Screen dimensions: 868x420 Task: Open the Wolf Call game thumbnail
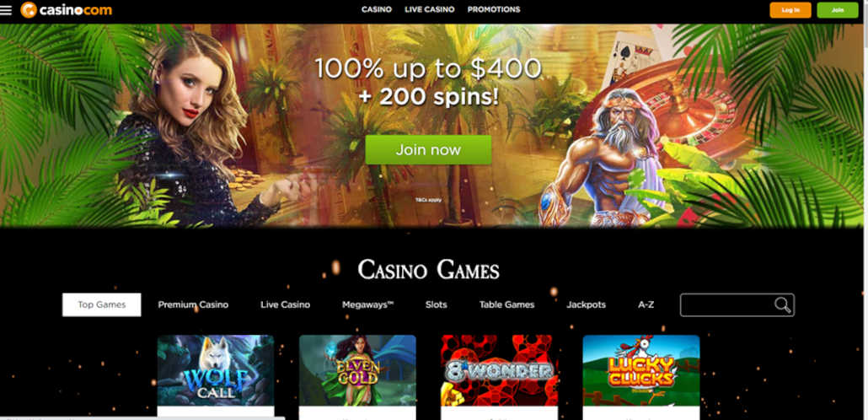pyautogui.click(x=216, y=371)
